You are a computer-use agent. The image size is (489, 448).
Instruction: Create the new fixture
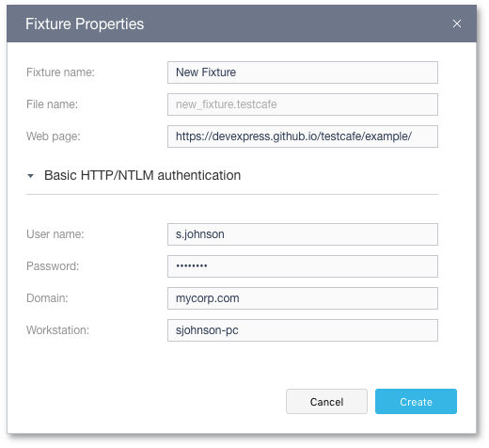tap(416, 402)
